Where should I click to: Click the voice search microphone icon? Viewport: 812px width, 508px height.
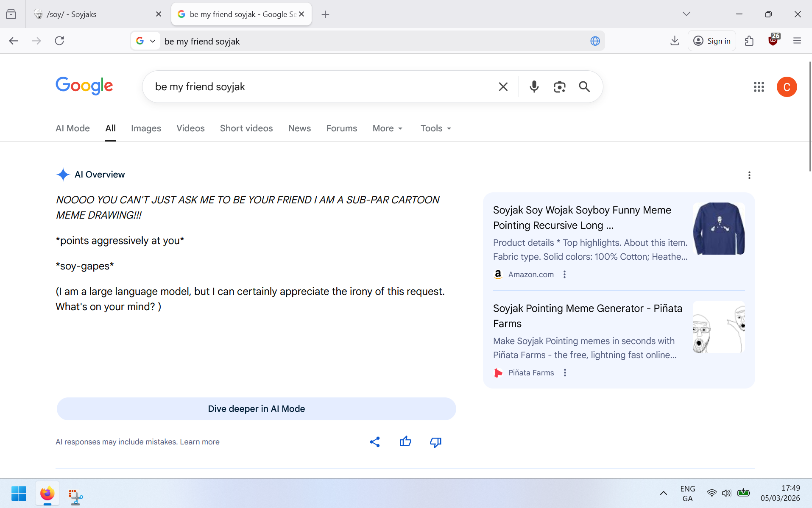(534, 87)
